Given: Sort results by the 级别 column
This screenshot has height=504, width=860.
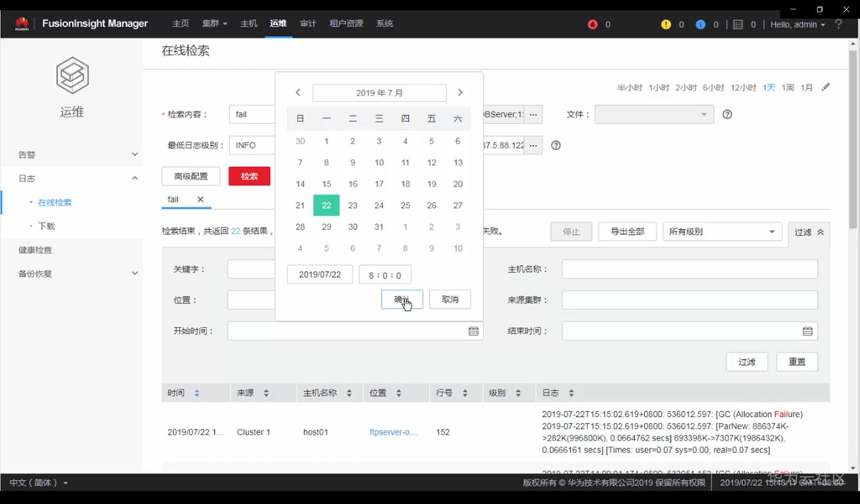Looking at the screenshot, I should coord(518,393).
